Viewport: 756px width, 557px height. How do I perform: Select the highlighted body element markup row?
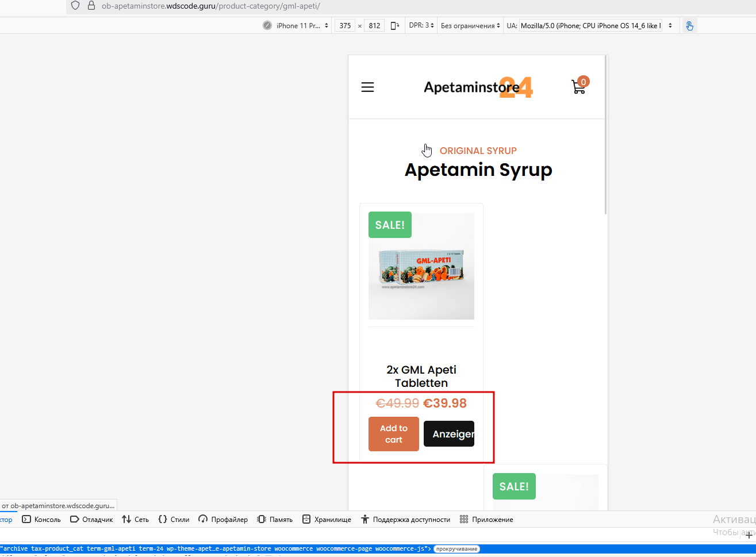[x=378, y=548]
